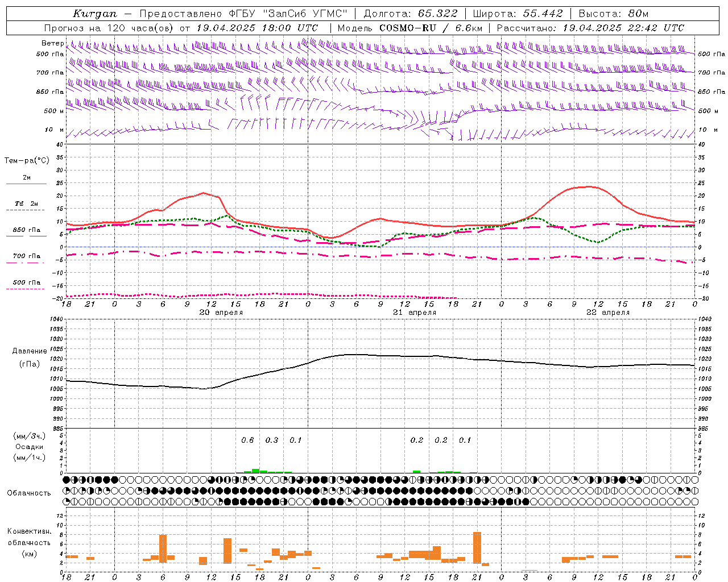The image size is (728, 582).
Task: Click the Ветер wind panel label
Action: tap(52, 43)
